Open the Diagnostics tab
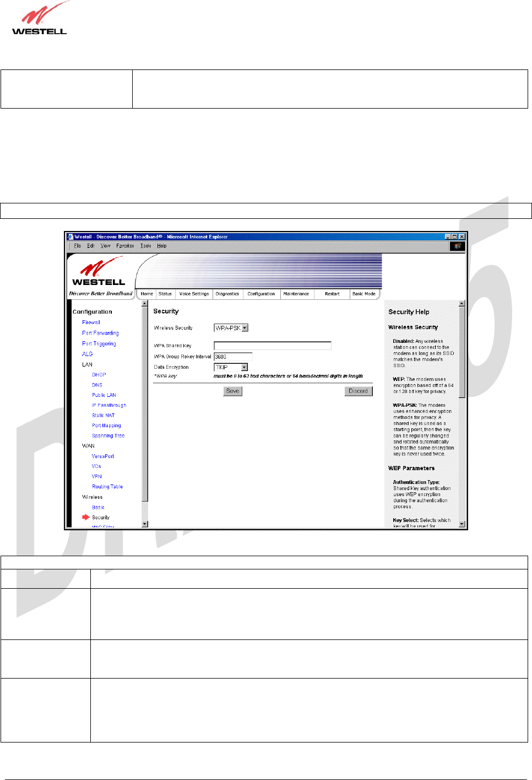Screen dimensions: 532x780 coord(227,294)
